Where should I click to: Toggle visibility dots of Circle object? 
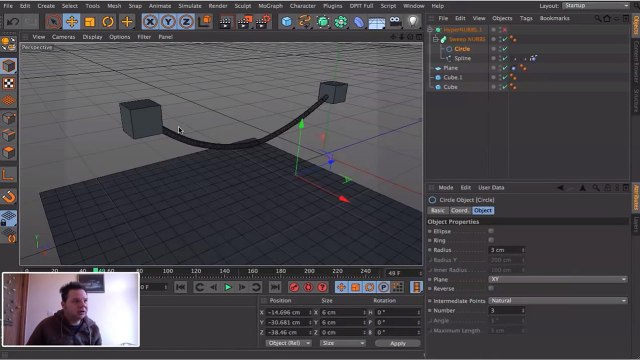point(500,49)
